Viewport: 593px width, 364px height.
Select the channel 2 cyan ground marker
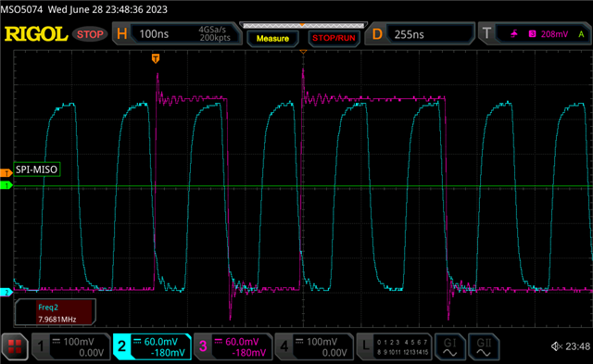(6, 292)
